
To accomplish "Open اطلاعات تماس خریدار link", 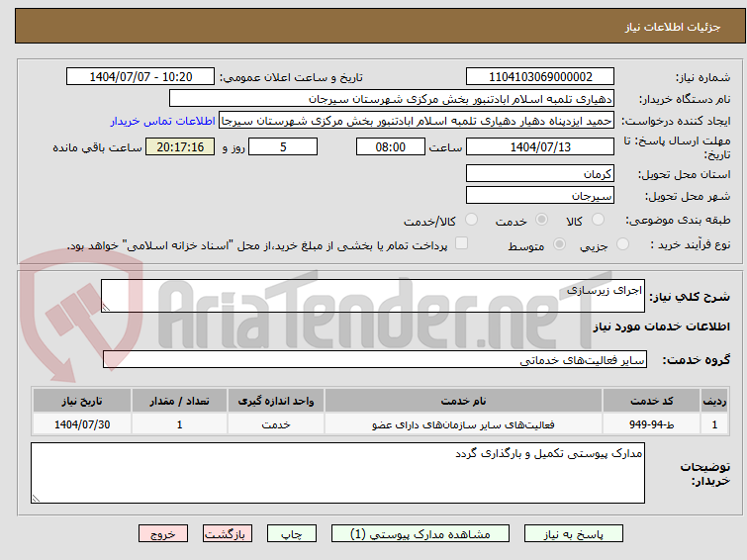I will tap(163, 121).
